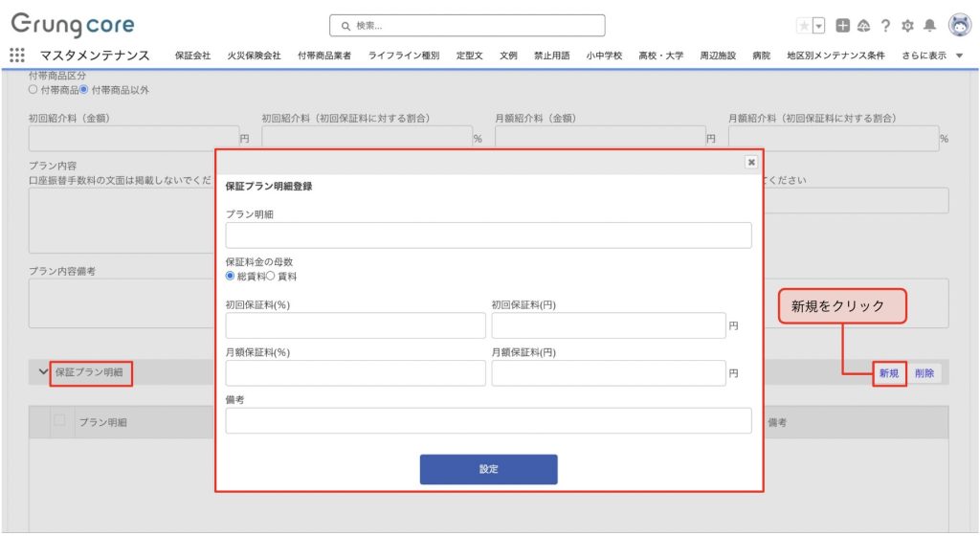Open the 火災保険会社 tab

coord(254,56)
